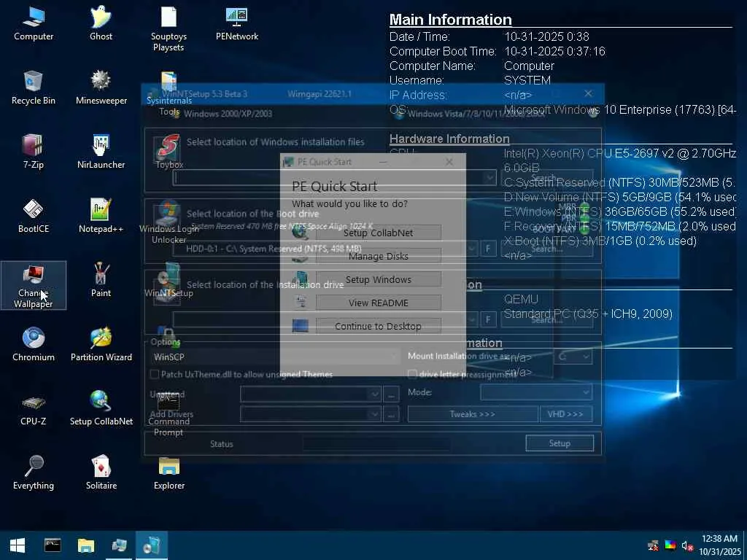The width and height of the screenshot is (747, 560).
Task: Open Command Prompt from the taskbar
Action: click(53, 545)
